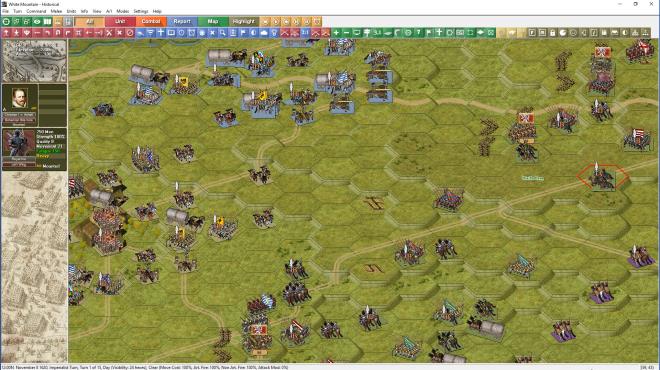
Task: Open the Modes menu
Action: [x=122, y=11]
